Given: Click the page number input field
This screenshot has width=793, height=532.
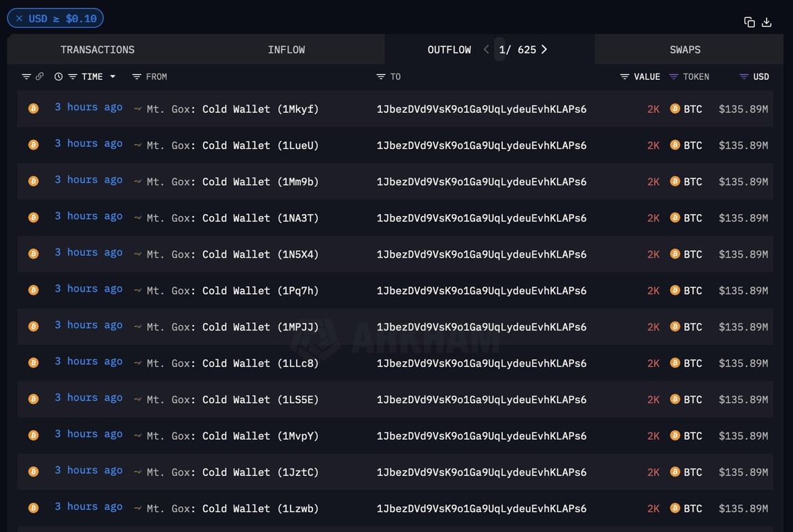Looking at the screenshot, I should coord(500,50).
